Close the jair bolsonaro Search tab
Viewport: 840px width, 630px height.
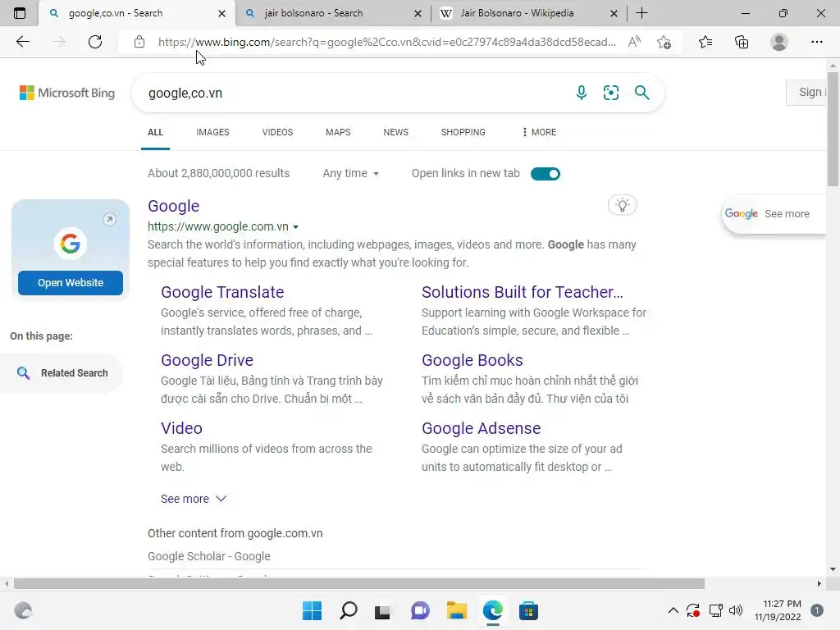click(x=418, y=13)
